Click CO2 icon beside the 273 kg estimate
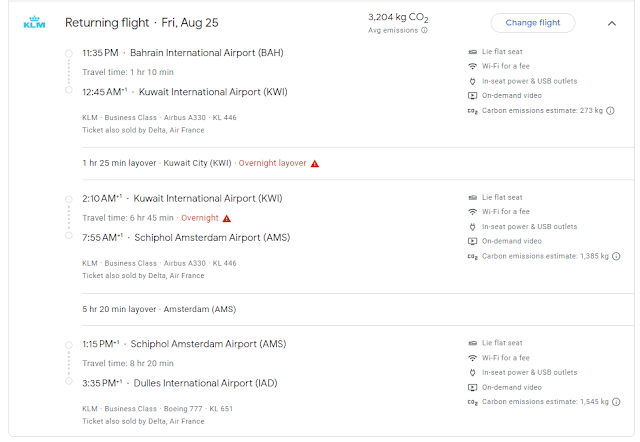Viewport: 640px width, 442px height. point(473,111)
